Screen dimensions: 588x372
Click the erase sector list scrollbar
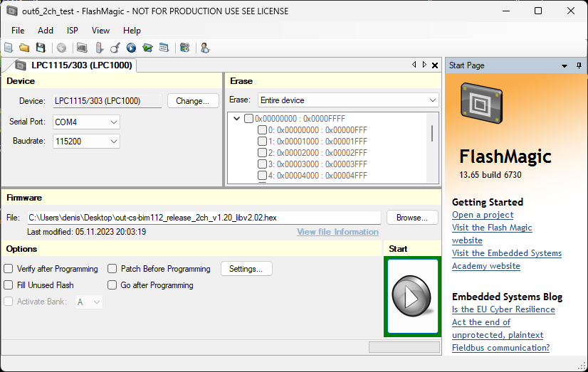click(x=431, y=134)
